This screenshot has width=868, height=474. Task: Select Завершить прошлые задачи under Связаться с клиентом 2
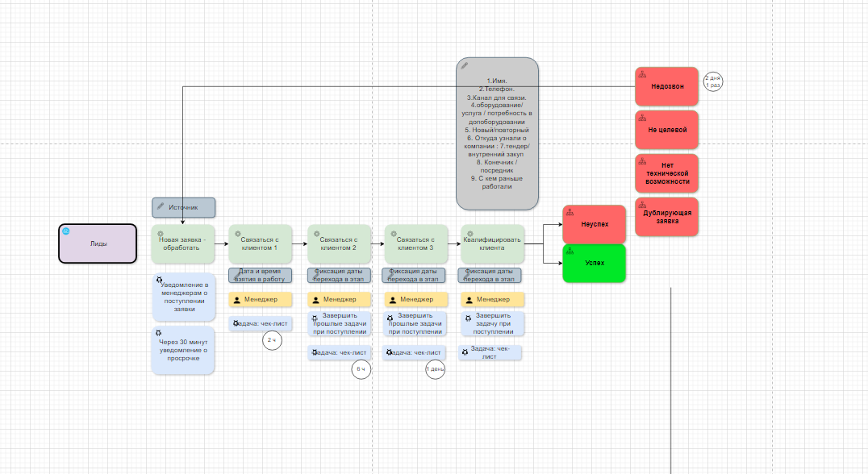(339, 323)
